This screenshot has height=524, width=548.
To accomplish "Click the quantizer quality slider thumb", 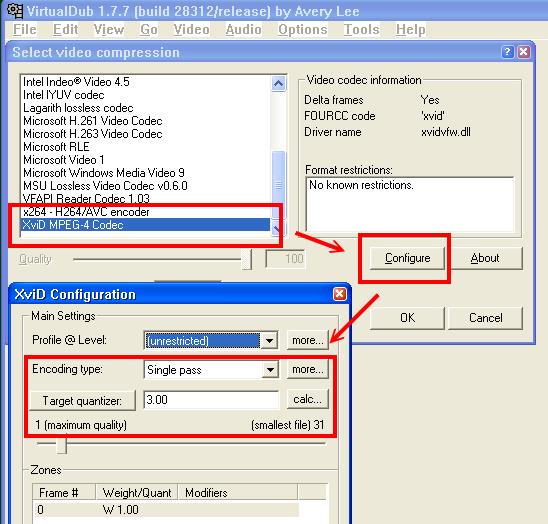I will click(62, 444).
